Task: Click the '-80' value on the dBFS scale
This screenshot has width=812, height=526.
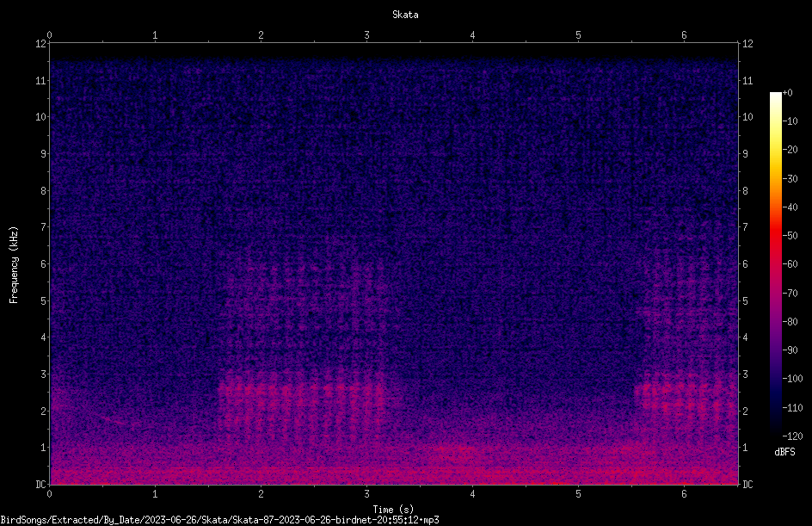Action: click(790, 322)
